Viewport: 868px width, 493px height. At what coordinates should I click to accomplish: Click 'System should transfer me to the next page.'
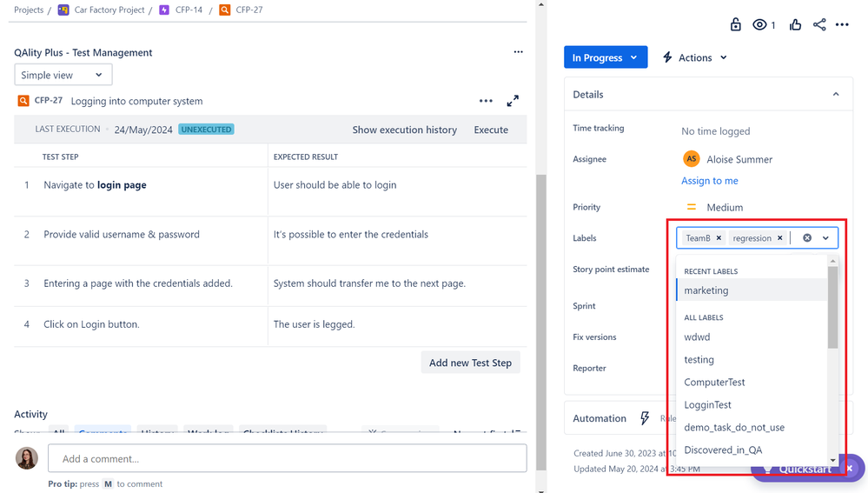[369, 283]
